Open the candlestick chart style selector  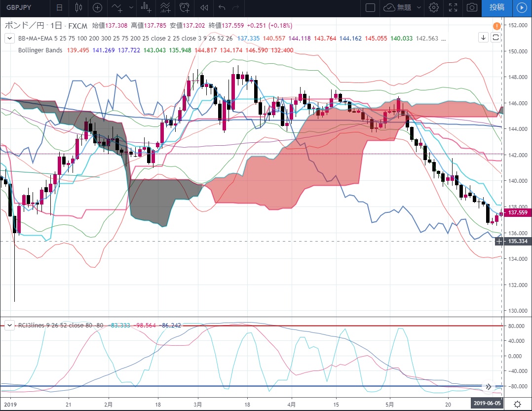78,7
